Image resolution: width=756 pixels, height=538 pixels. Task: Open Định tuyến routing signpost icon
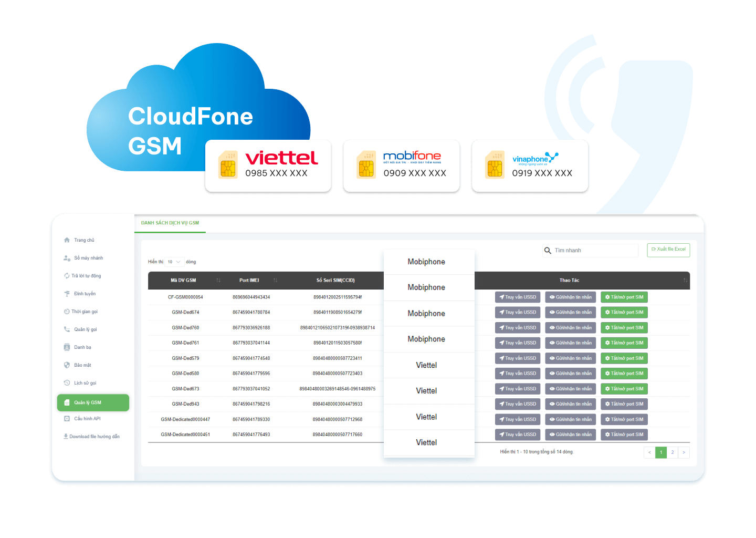[67, 294]
